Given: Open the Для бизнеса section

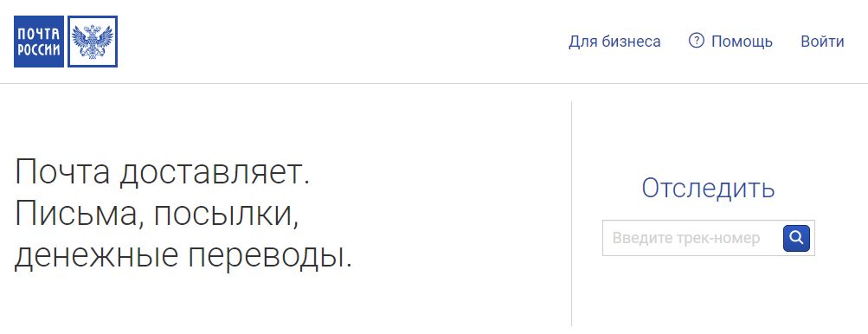Looking at the screenshot, I should 614,42.
